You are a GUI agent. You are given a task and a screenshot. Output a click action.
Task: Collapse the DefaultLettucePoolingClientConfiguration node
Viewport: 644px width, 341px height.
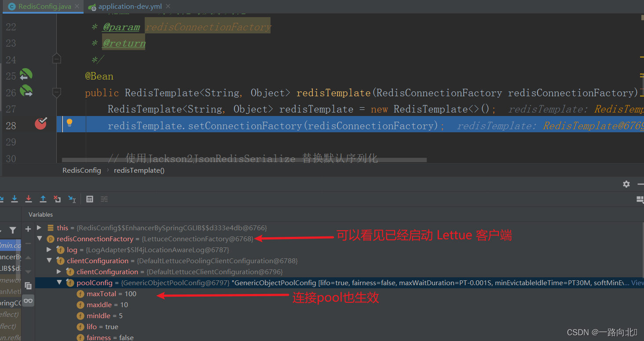coord(49,261)
